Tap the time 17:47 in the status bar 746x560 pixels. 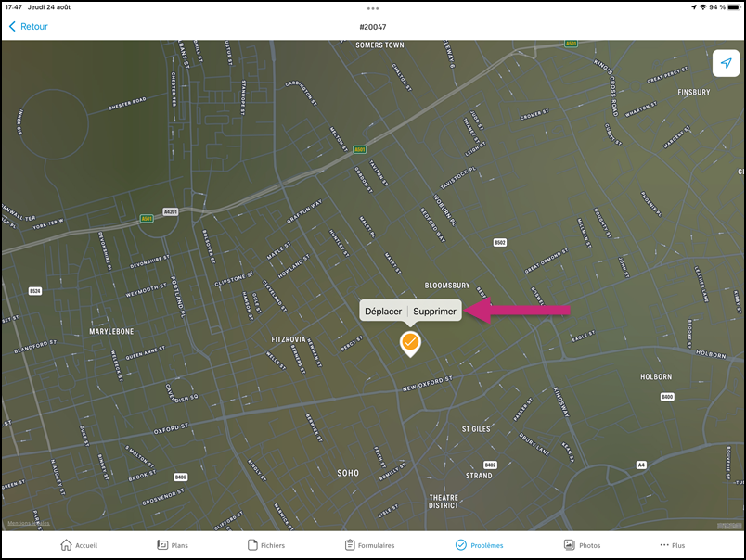click(x=14, y=7)
